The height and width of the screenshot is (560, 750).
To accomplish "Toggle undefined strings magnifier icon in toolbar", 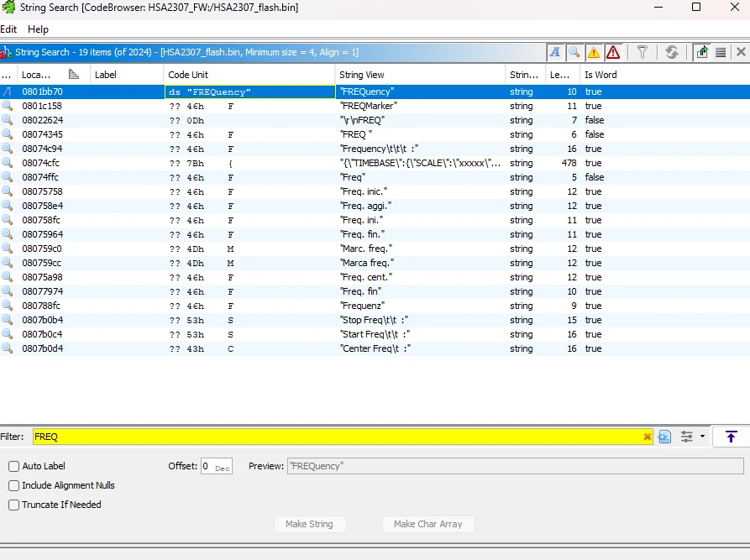I will click(574, 52).
